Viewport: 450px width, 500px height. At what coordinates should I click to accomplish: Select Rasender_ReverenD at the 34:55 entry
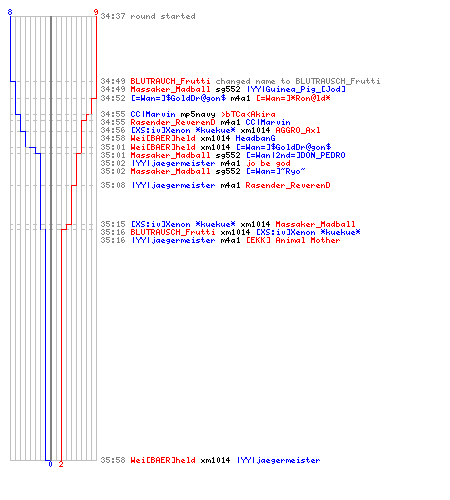[x=173, y=122]
